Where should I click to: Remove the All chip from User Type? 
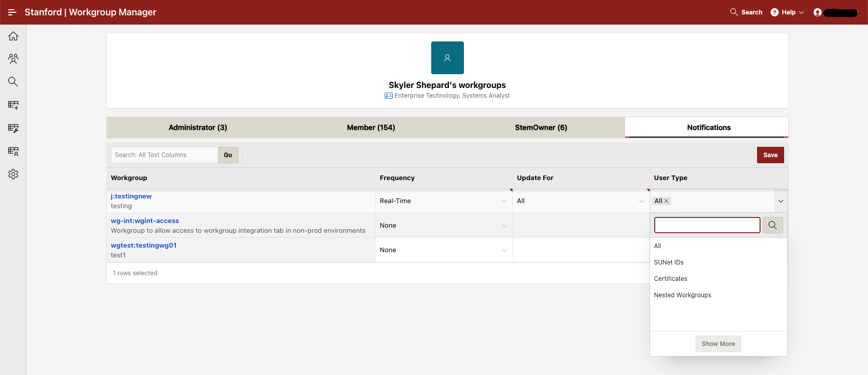[x=666, y=201]
